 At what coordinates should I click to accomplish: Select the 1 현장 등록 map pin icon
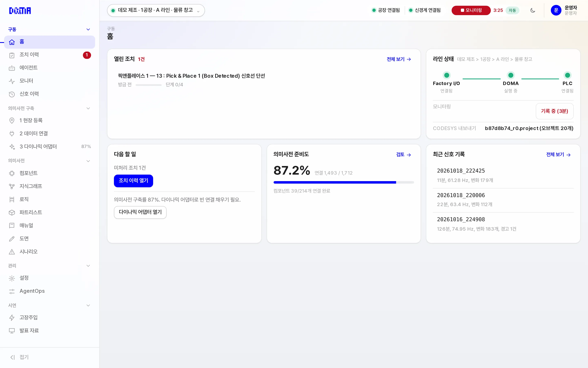click(12, 120)
